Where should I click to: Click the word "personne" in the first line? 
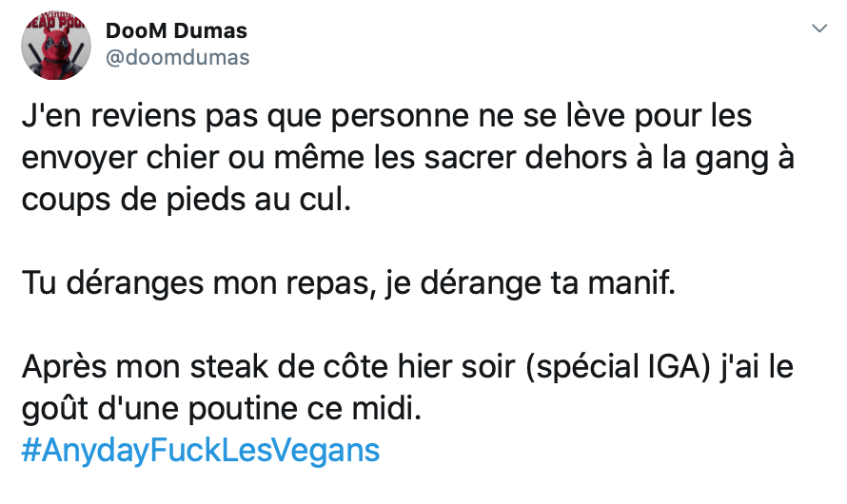(400, 117)
